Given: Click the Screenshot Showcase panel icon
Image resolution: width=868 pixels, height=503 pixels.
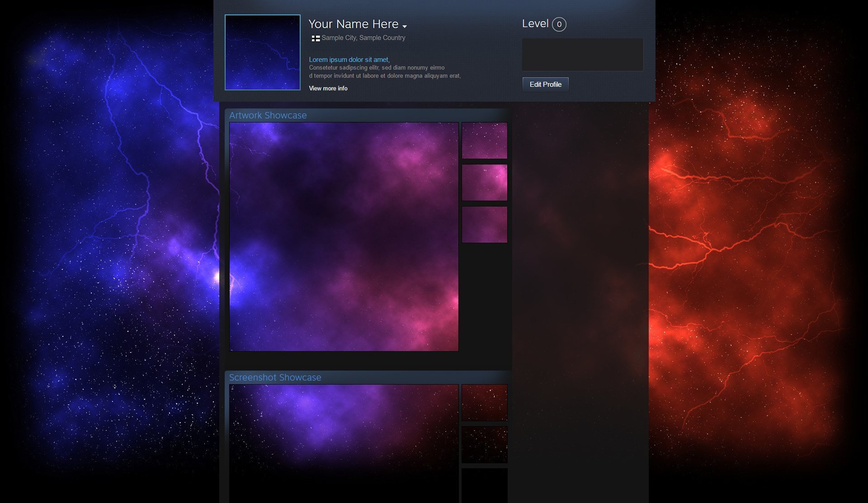Looking at the screenshot, I should coord(274,377).
